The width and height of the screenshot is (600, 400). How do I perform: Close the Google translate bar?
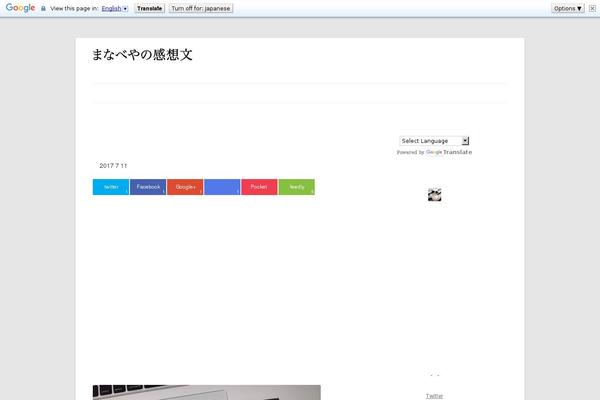point(592,8)
